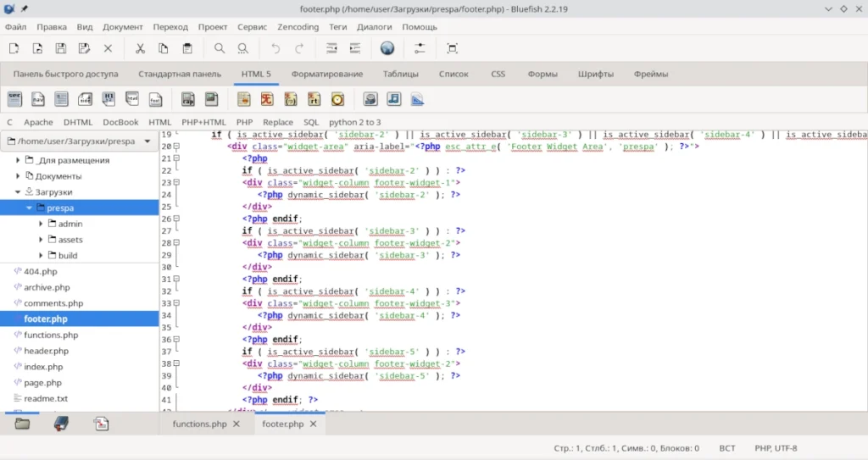Insert HTML5 time tag clock icon
The height and width of the screenshot is (460, 868).
click(x=337, y=99)
